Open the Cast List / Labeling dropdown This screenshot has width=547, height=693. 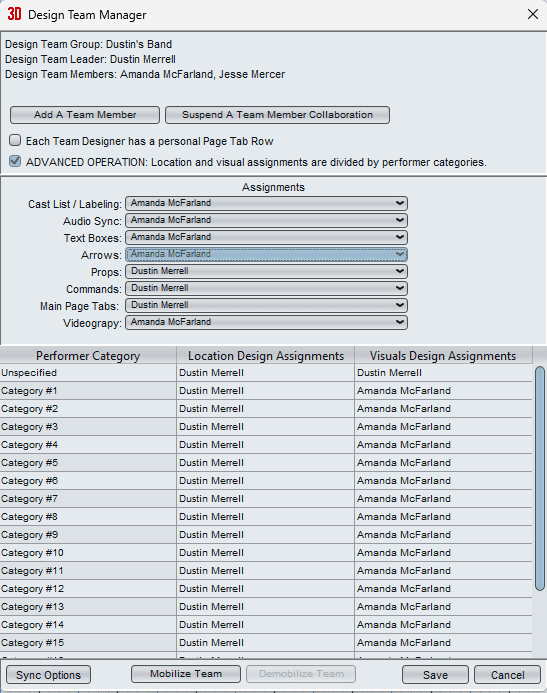[266, 203]
